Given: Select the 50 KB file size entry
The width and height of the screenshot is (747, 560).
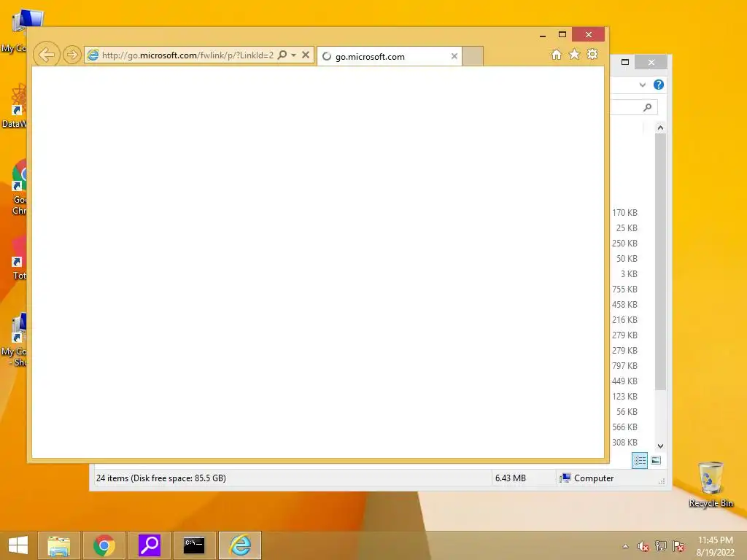Looking at the screenshot, I should [x=627, y=259].
